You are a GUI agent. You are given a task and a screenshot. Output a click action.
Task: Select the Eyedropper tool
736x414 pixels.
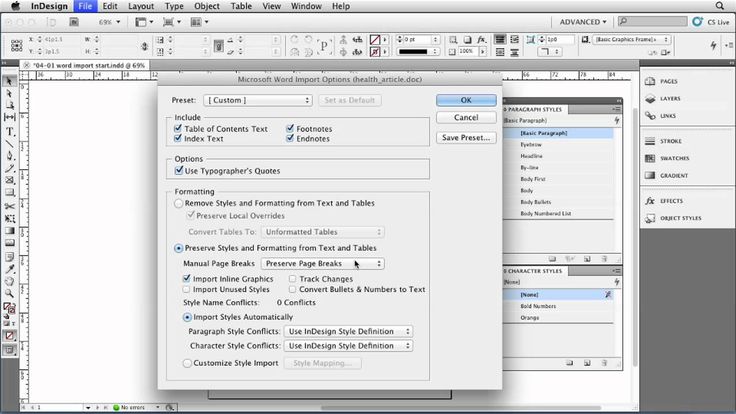(x=9, y=269)
